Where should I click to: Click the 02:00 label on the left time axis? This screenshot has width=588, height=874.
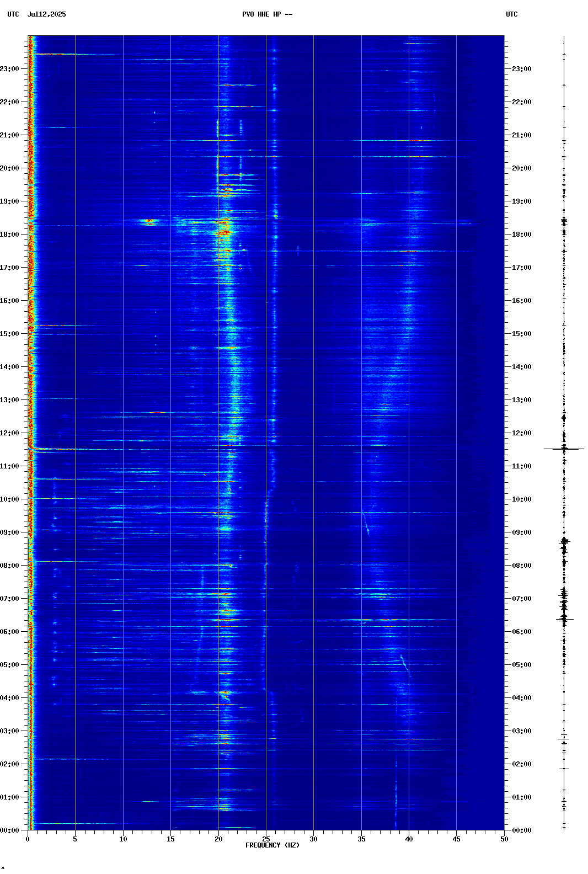tap(9, 764)
